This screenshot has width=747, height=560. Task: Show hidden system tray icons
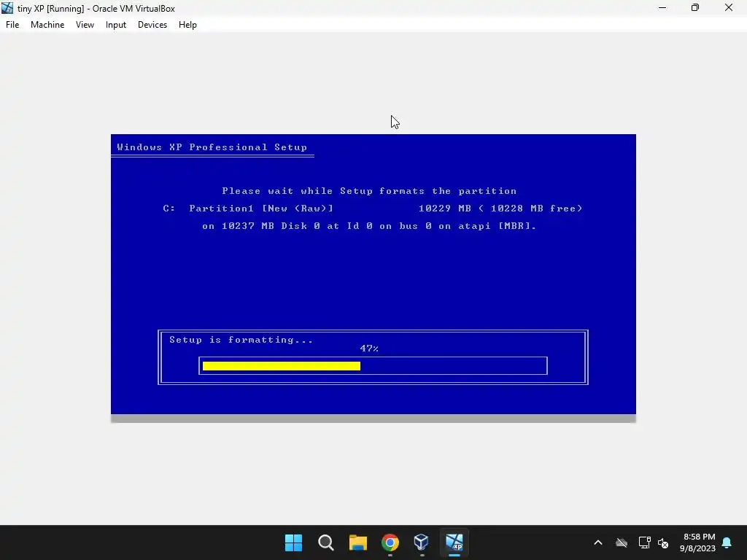pos(598,542)
